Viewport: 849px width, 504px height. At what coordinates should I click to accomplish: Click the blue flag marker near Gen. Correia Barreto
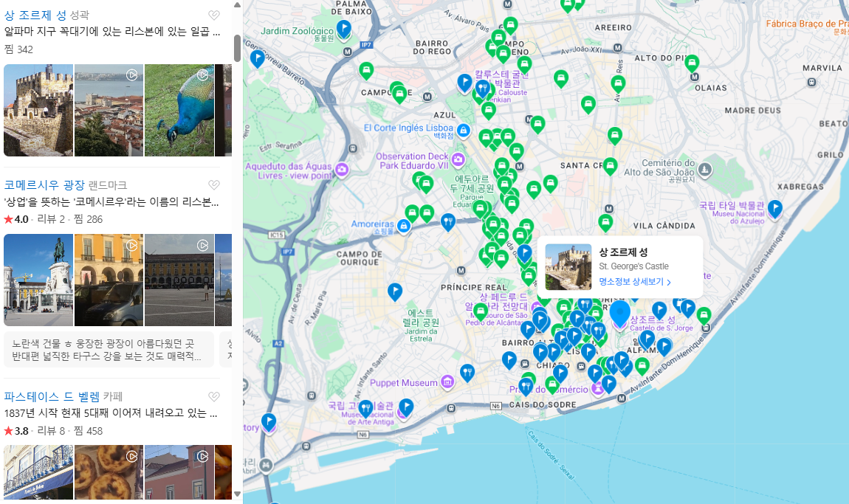tap(258, 58)
